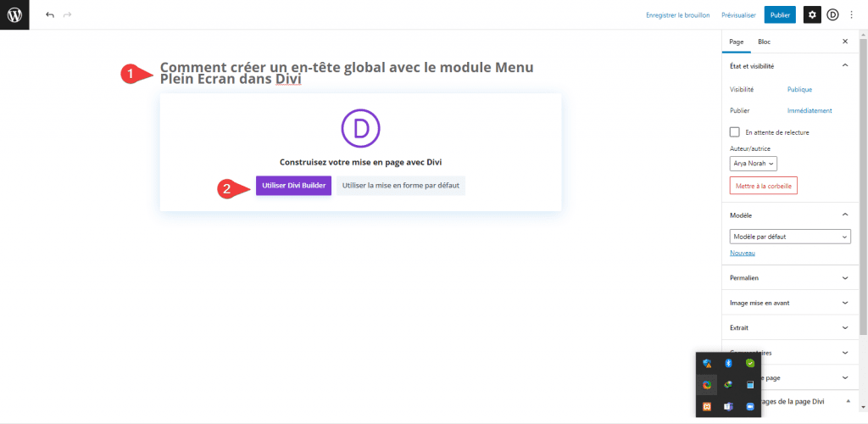The width and height of the screenshot is (868, 424).
Task: Click the Publier button
Action: click(780, 15)
